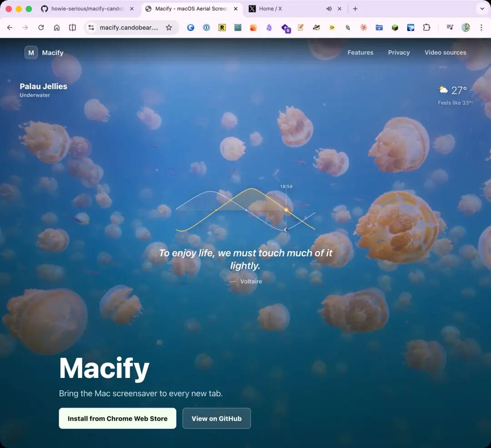Screen dimensions: 491x448
Task: Open the blue folder extension icon
Action: coord(379,28)
